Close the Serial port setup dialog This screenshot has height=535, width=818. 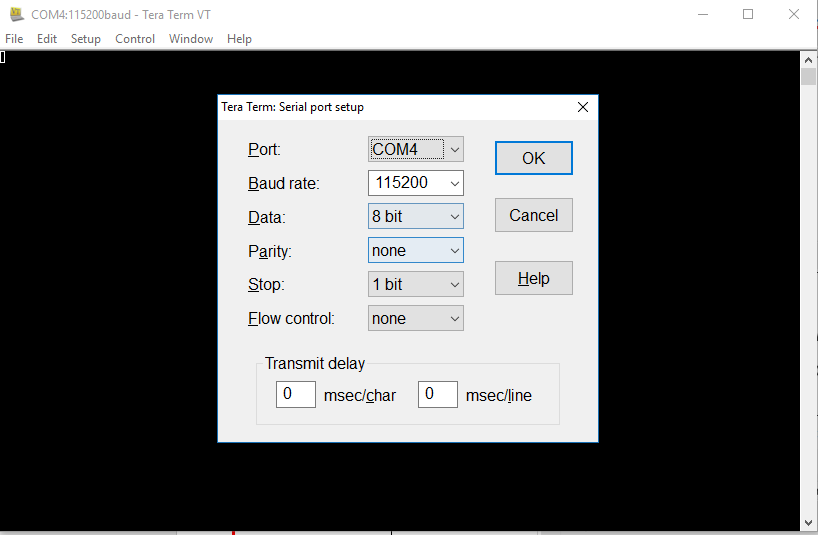583,107
